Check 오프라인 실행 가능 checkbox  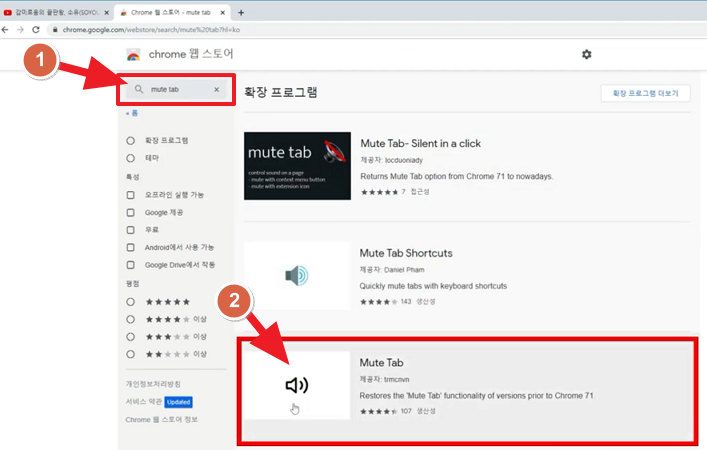(130, 195)
